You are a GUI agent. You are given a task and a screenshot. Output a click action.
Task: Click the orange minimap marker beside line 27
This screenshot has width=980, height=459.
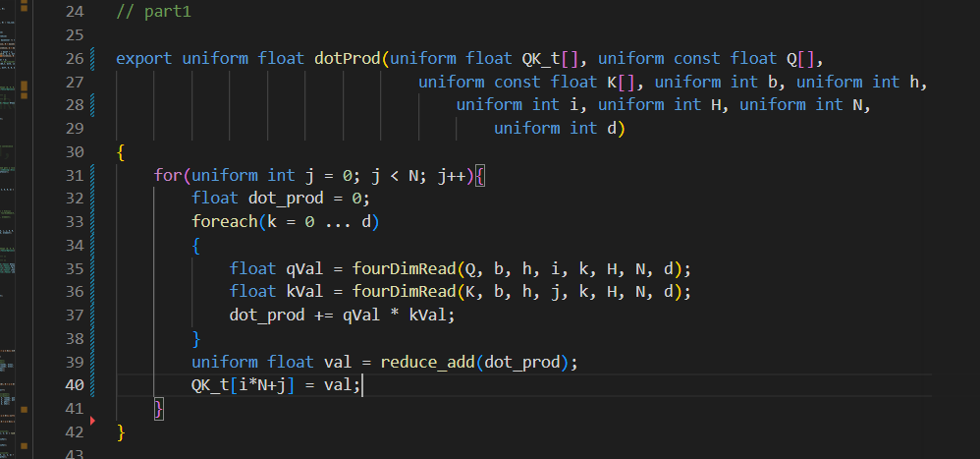coord(24,86)
